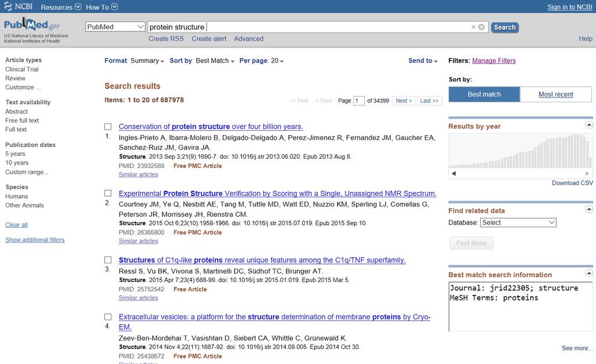Open Extracellular vesicles platform article
Viewport: 596px width, 364px height.
[275, 322]
